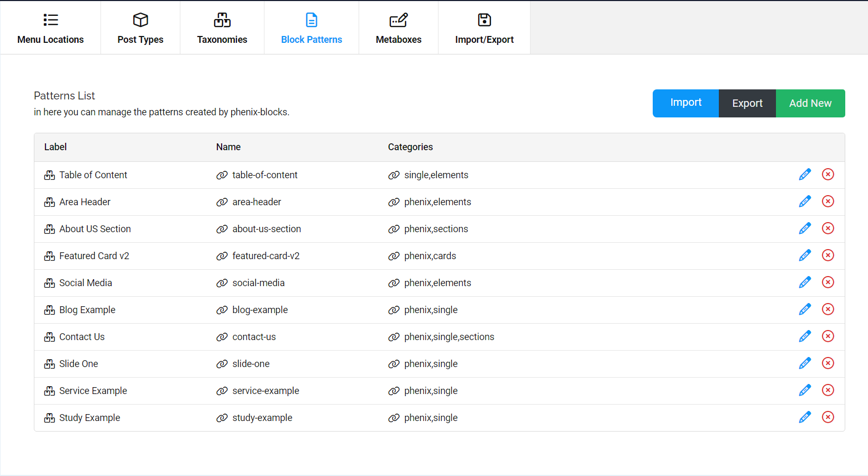This screenshot has width=868, height=476.
Task: Click the blue Import button
Action: click(x=686, y=103)
